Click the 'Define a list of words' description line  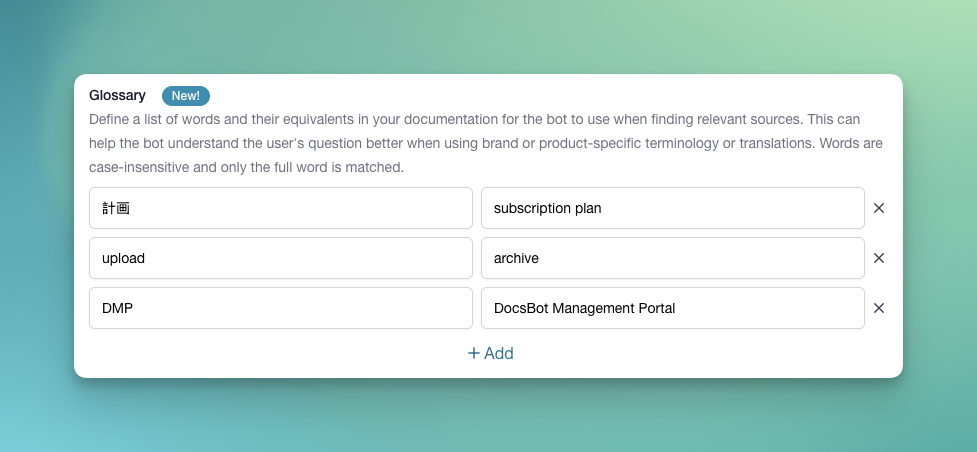point(300,119)
